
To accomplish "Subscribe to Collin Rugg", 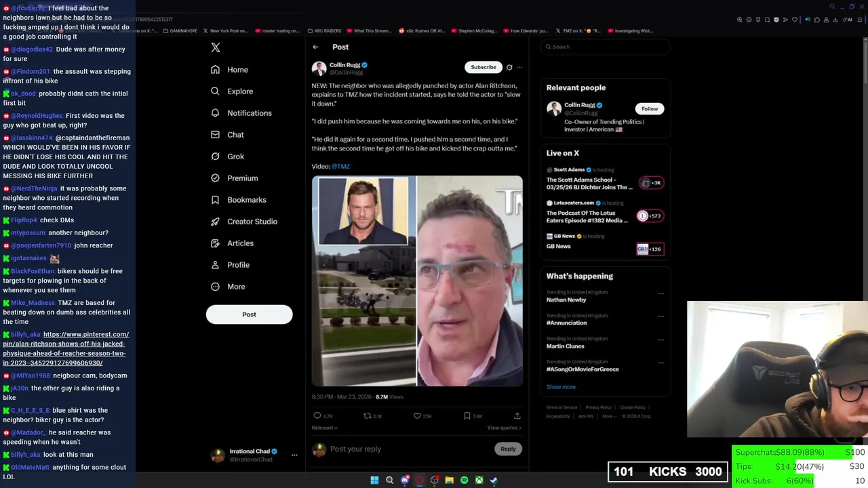I will pos(484,67).
